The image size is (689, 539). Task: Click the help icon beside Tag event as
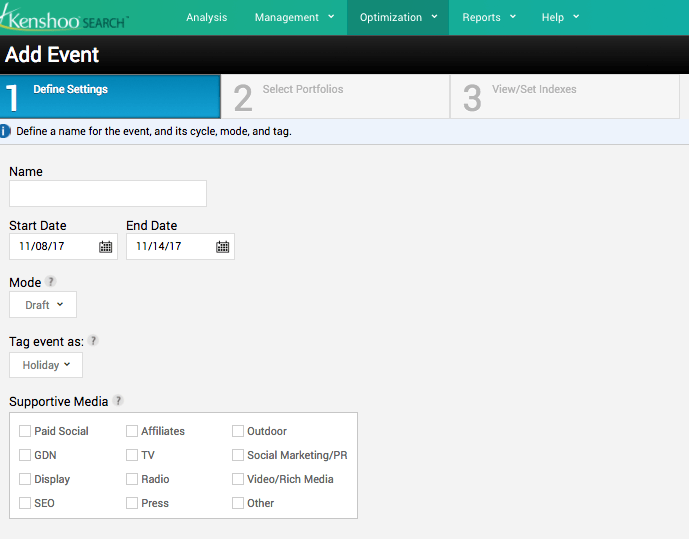[93, 340]
